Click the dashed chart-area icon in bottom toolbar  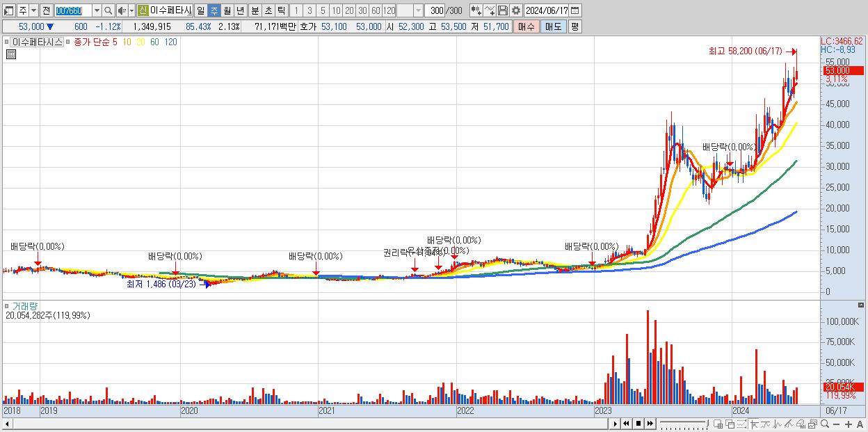pos(741,424)
